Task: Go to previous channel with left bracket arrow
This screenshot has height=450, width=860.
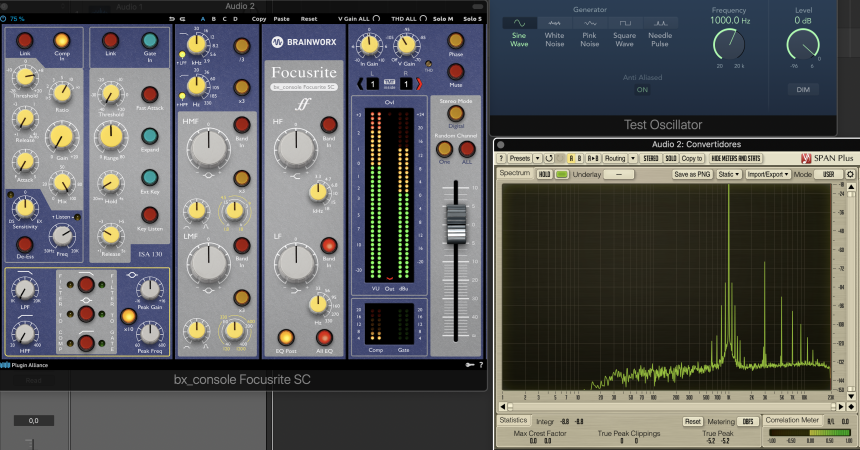Action: (360, 84)
